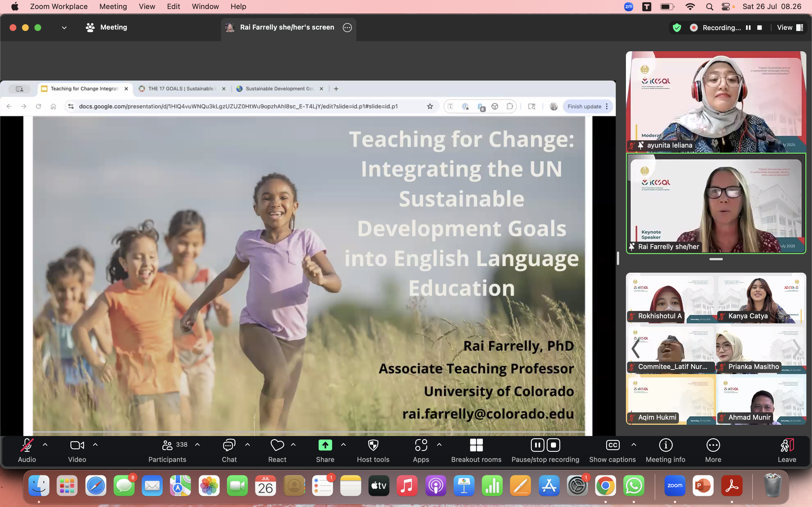
Task: Open the Participants list
Action: tap(167, 446)
